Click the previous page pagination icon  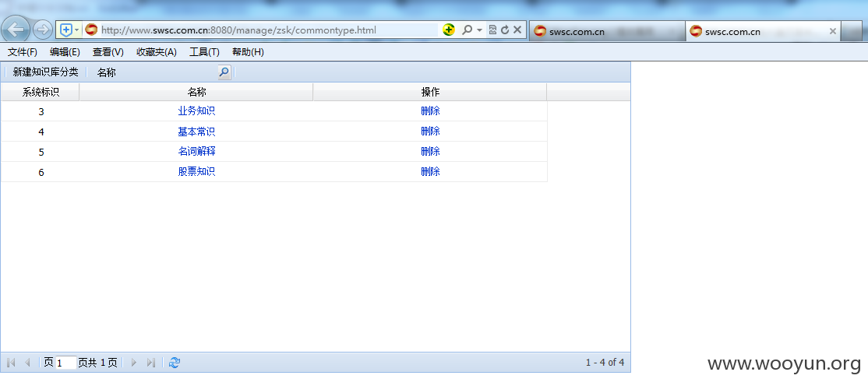(x=26, y=363)
